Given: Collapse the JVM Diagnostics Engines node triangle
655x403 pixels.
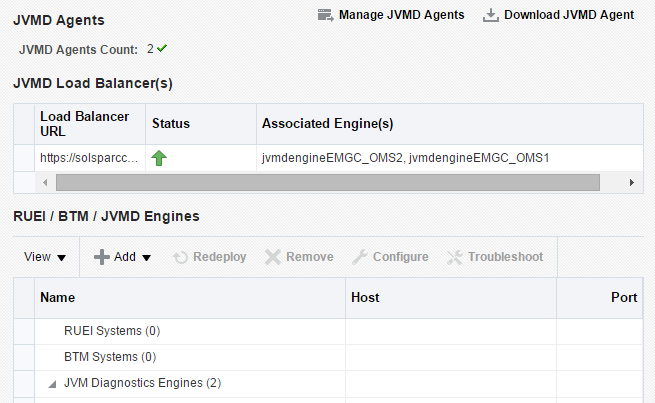Looking at the screenshot, I should [52, 384].
